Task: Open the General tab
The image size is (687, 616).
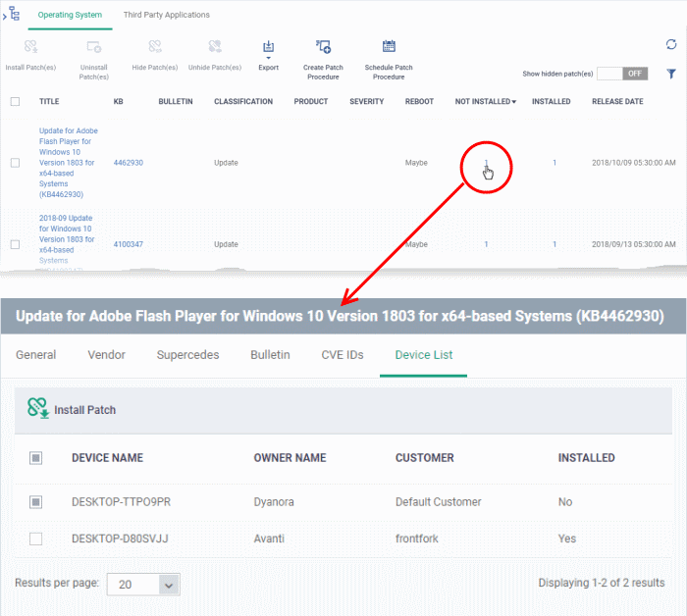Action: tap(36, 355)
